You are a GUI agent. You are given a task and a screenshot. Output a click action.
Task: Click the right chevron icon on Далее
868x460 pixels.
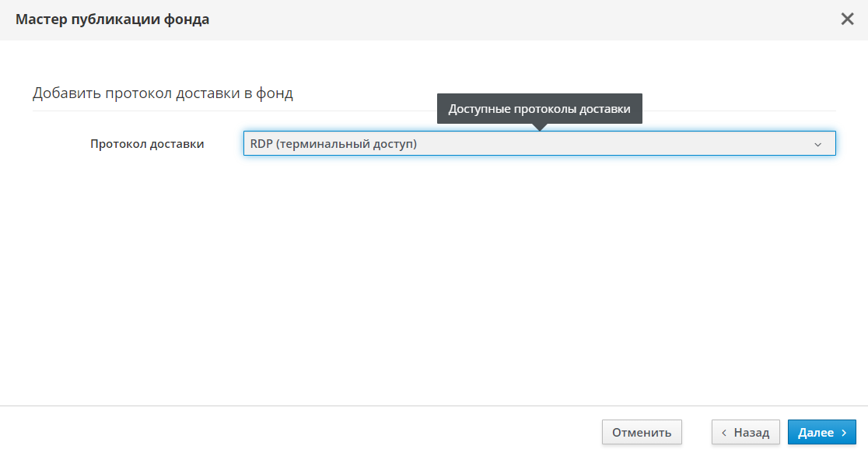coord(844,433)
